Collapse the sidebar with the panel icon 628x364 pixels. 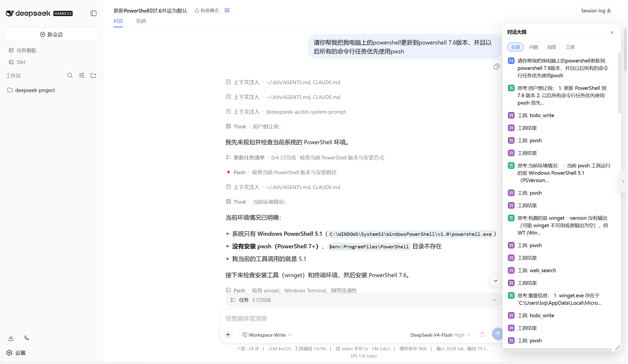point(94,13)
